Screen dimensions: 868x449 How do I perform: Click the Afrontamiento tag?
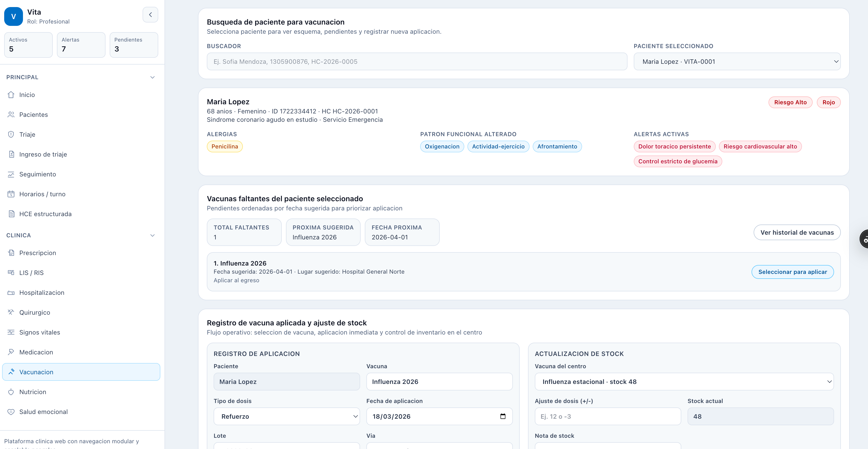pyautogui.click(x=557, y=147)
